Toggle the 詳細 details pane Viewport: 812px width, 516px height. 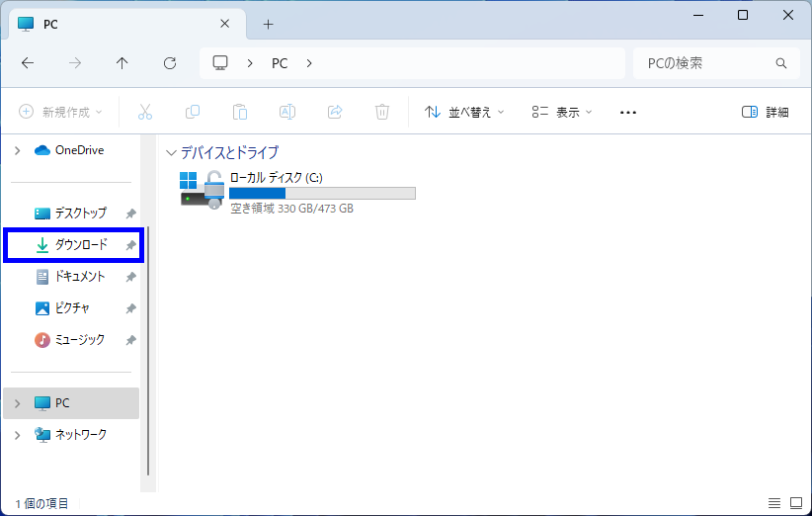tap(766, 113)
